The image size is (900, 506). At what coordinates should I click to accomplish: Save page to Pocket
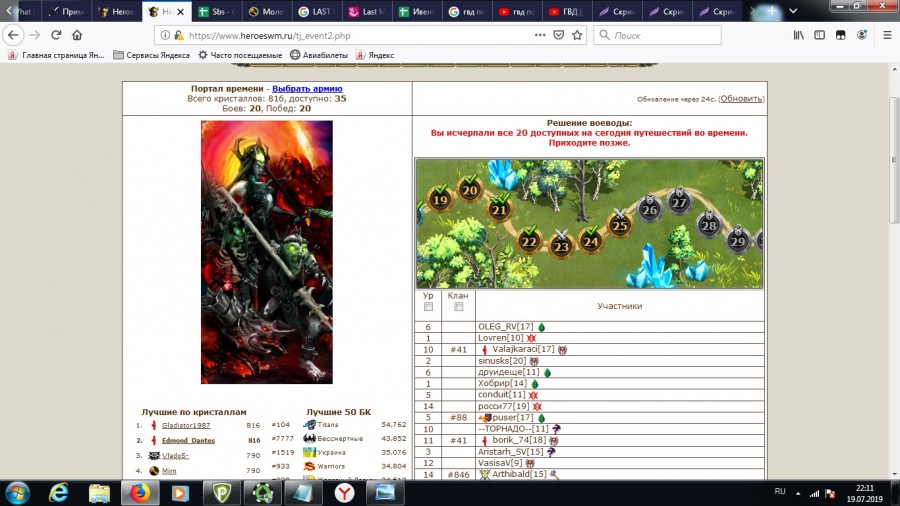pos(558,35)
